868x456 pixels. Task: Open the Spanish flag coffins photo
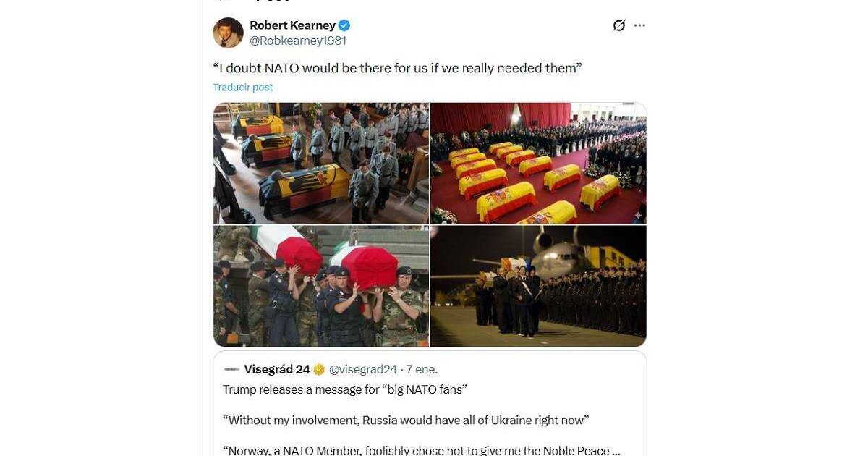pos(538,164)
